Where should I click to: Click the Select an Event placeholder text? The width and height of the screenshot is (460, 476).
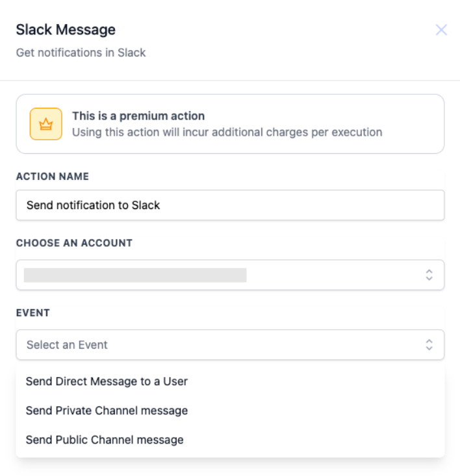[67, 345]
